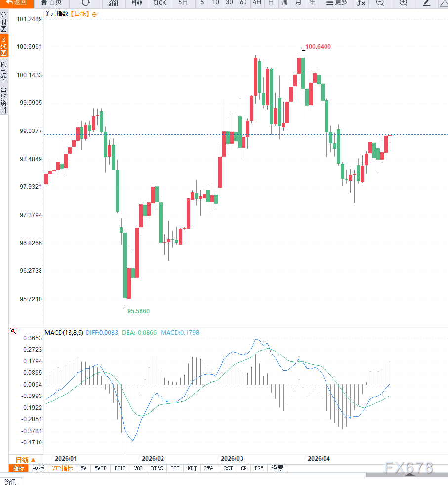Screen dimensions: 448x485
Task: Click the refresh chart icon
Action: [x=86, y=3]
